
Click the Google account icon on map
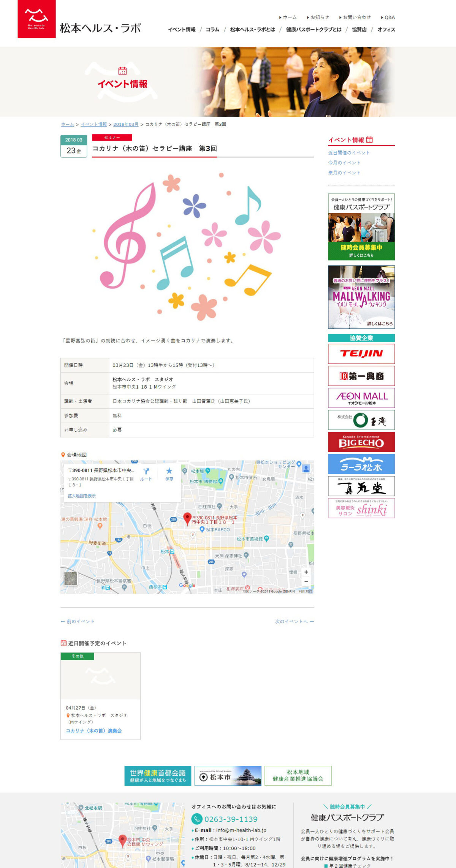pos(306,468)
